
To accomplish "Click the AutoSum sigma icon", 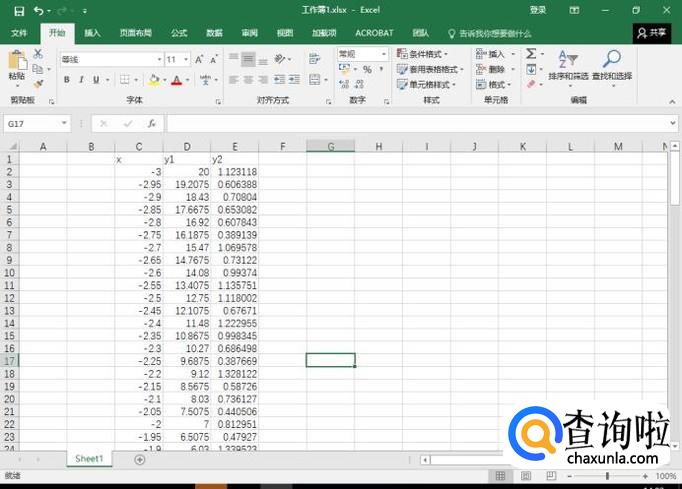I will click(531, 54).
